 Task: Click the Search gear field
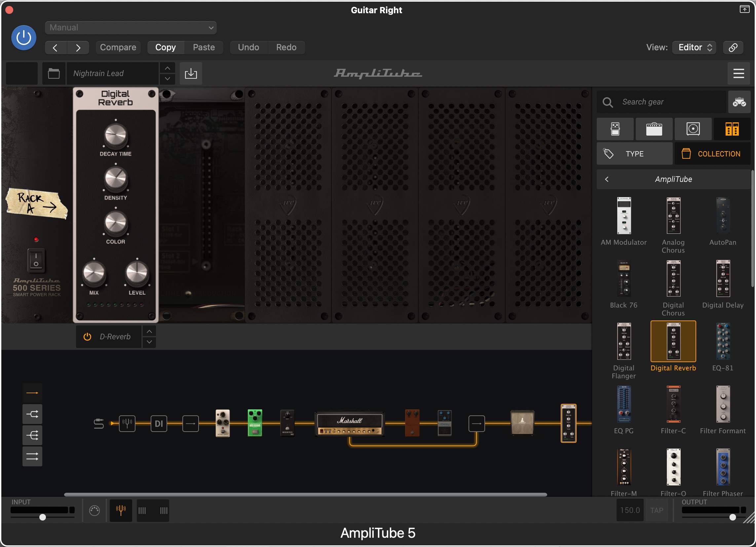pyautogui.click(x=662, y=102)
